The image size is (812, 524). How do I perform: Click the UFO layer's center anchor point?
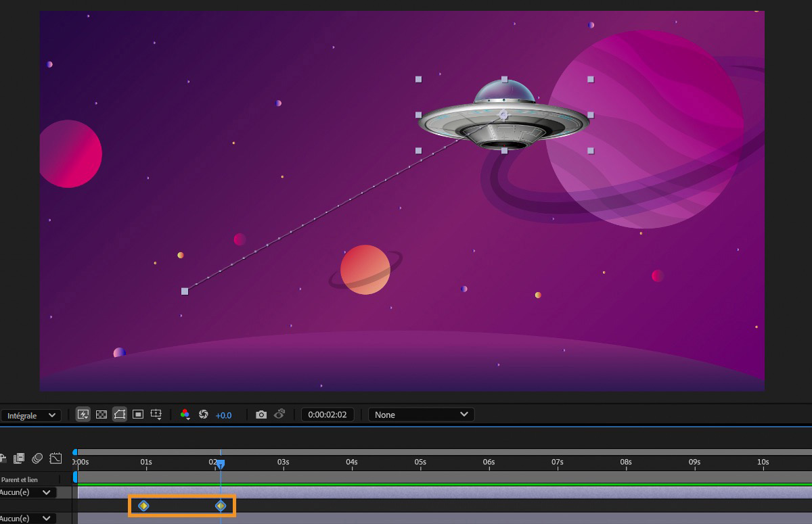[x=503, y=115]
